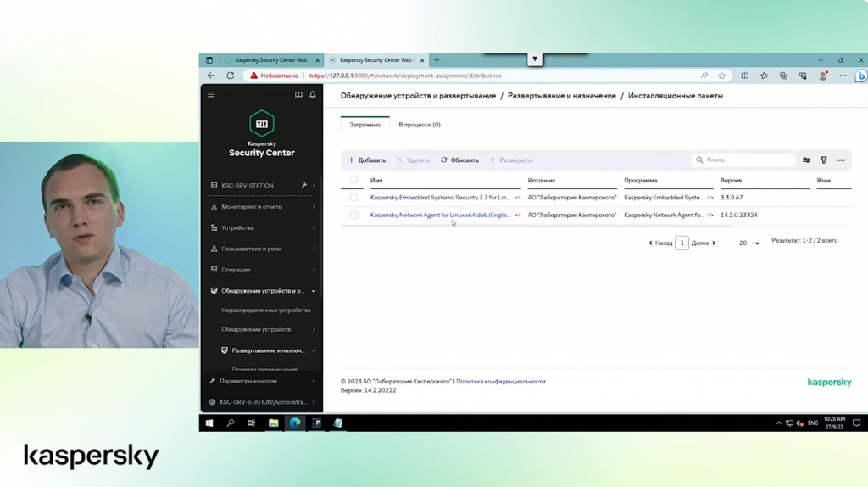Add page to favorites star icon
Image resolution: width=868 pixels, height=487 pixels.
[x=722, y=76]
